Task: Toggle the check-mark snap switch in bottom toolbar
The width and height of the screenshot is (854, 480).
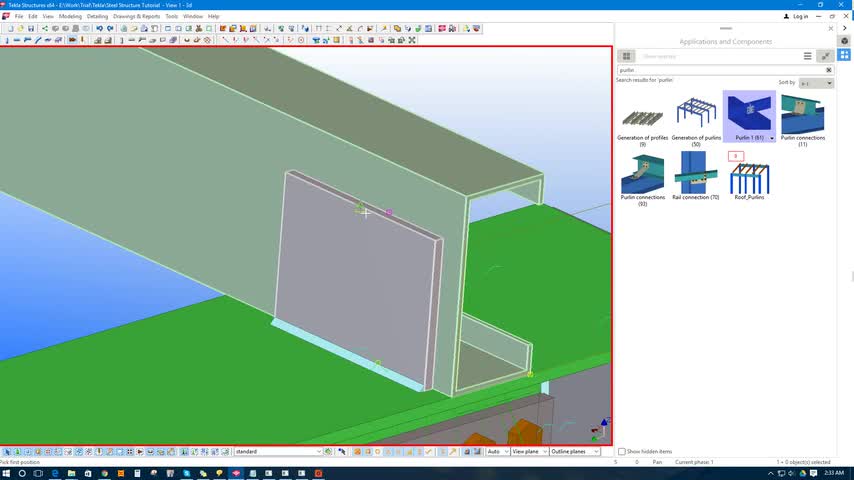Action: [429, 451]
